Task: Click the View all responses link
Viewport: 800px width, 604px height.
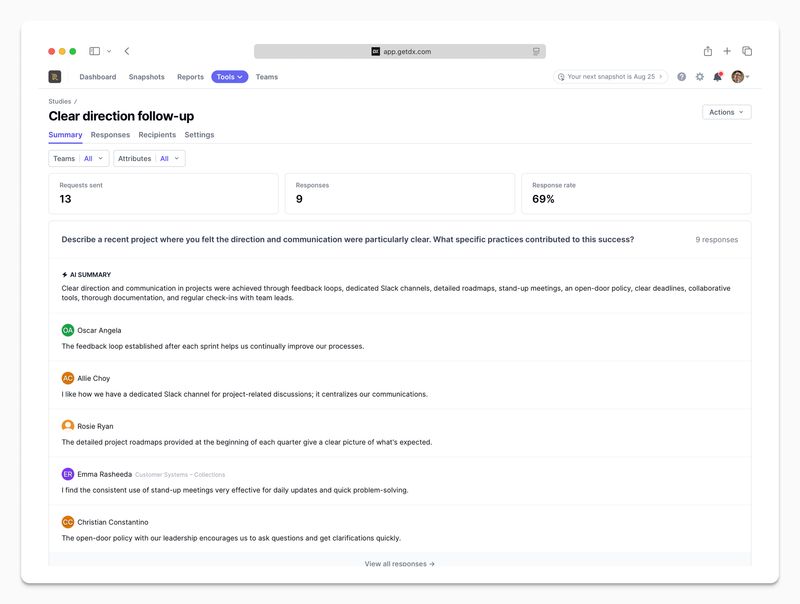Action: 399,564
